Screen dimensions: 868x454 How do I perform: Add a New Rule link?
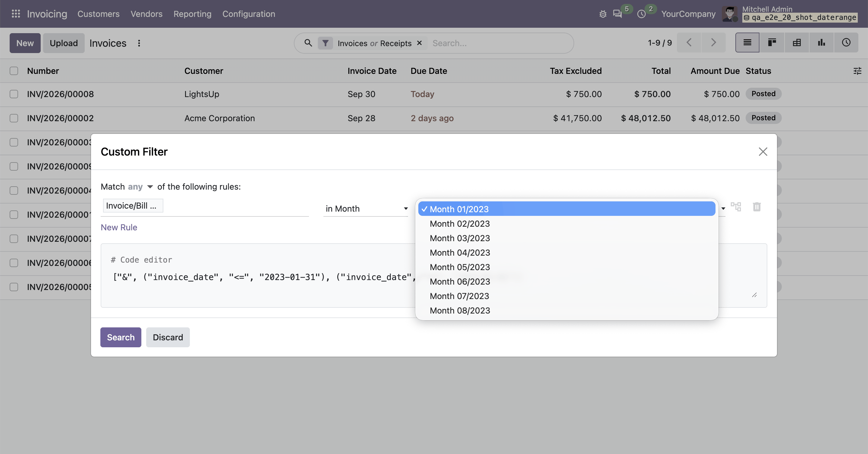119,228
